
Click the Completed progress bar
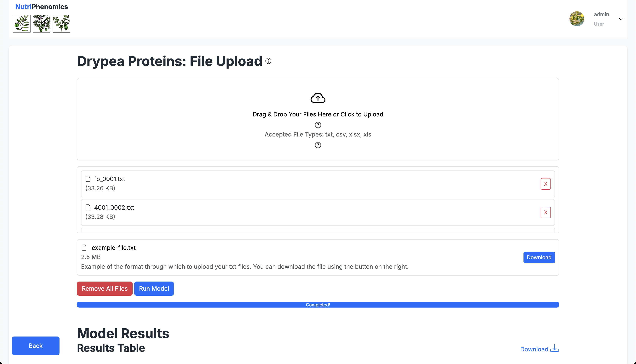tap(318, 305)
